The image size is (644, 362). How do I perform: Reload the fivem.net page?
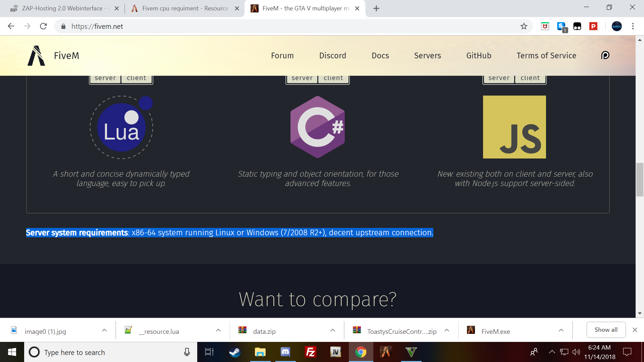coord(43,26)
